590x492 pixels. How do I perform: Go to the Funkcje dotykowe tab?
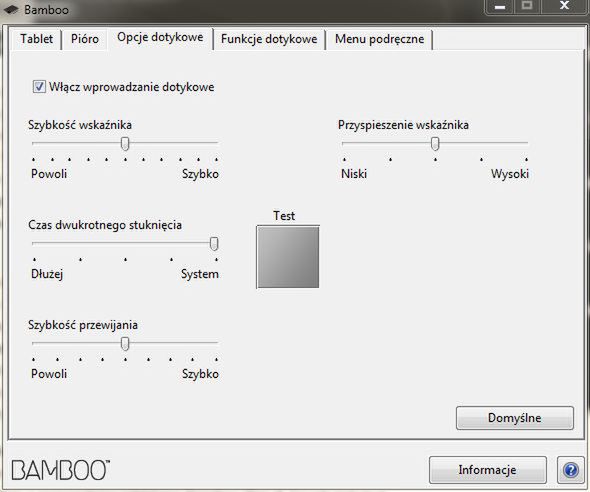pyautogui.click(x=269, y=39)
